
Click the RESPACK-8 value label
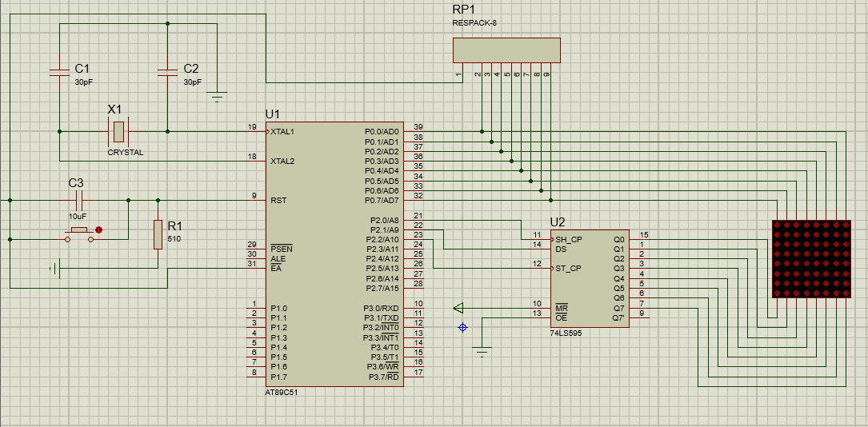coord(474,23)
